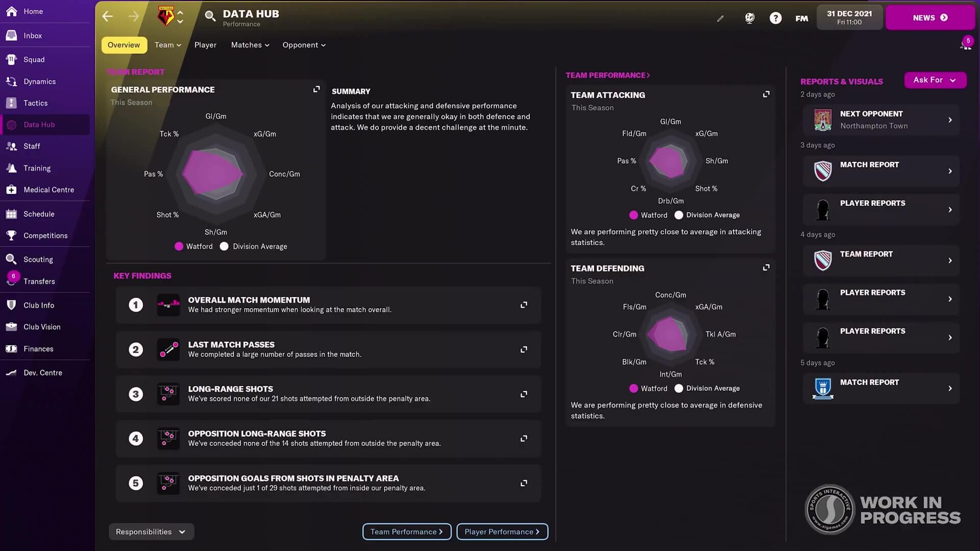The height and width of the screenshot is (551, 980).
Task: Click the NEWS continue button
Action: coord(929,18)
